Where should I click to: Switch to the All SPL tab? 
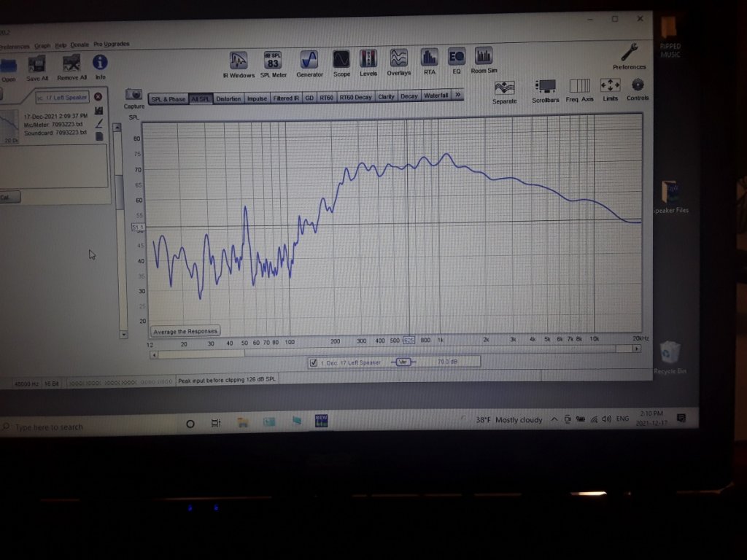(x=200, y=98)
